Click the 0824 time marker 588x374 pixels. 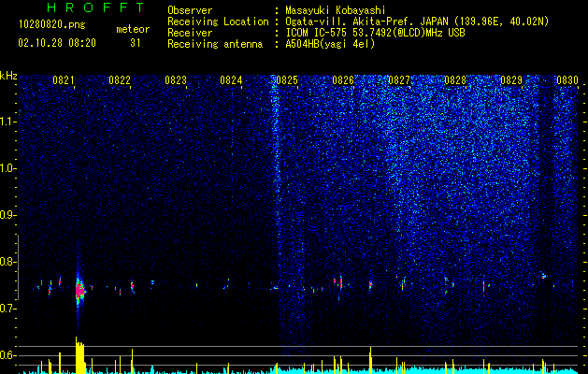point(231,80)
